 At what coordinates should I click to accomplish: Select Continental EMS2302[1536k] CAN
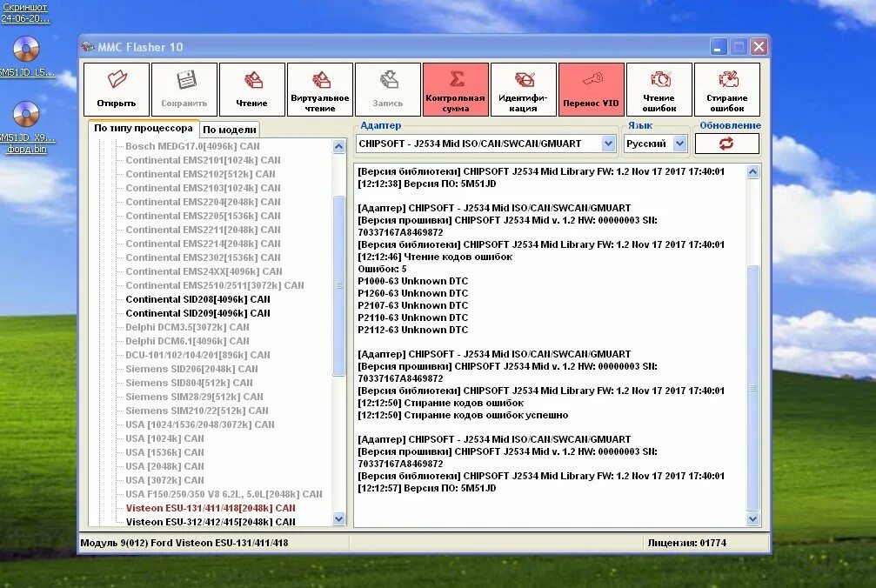tap(203, 258)
